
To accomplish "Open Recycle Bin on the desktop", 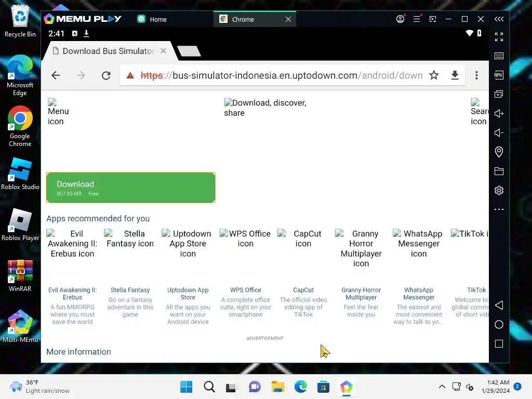I will pyautogui.click(x=20, y=21).
